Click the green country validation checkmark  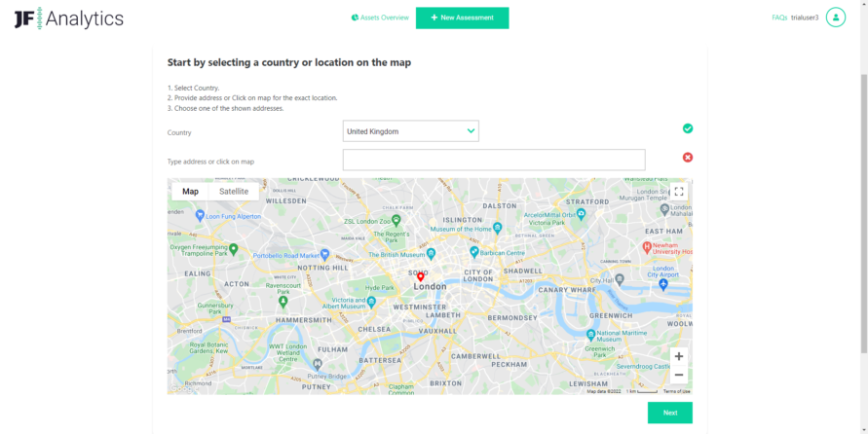pos(688,128)
